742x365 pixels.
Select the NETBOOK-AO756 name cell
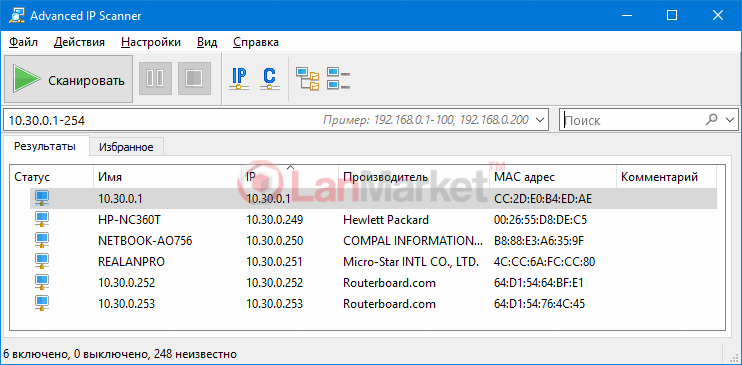click(x=145, y=240)
